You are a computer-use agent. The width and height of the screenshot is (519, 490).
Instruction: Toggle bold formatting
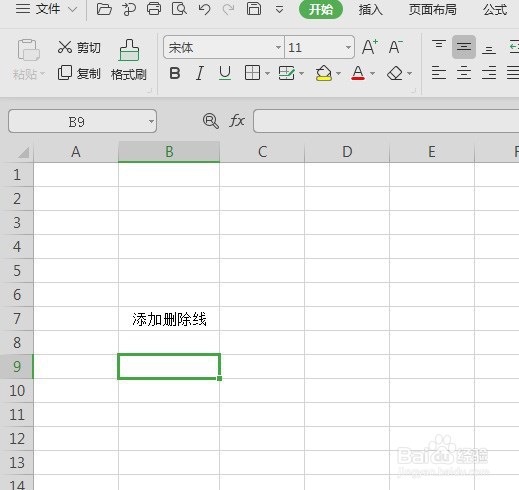pyautogui.click(x=175, y=73)
